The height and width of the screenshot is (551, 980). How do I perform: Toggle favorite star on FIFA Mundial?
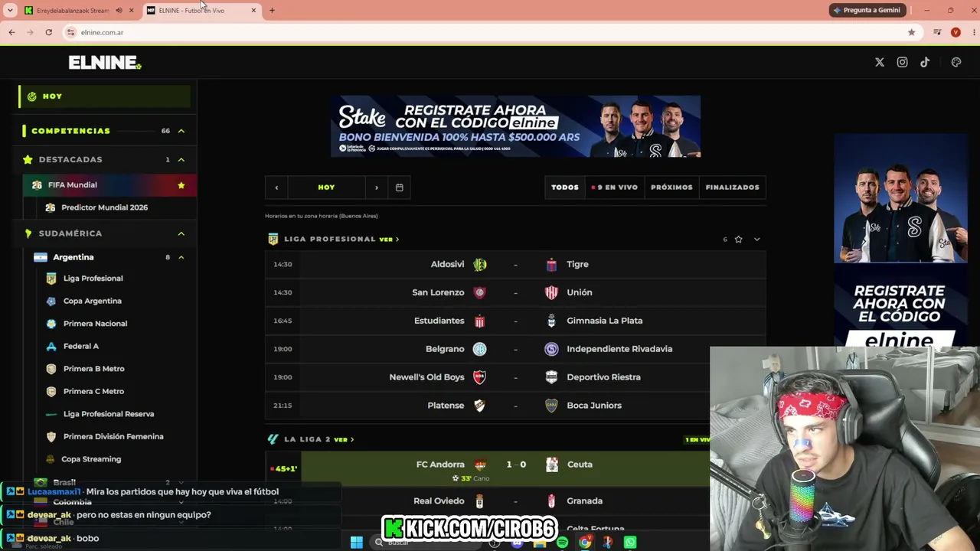(x=181, y=185)
